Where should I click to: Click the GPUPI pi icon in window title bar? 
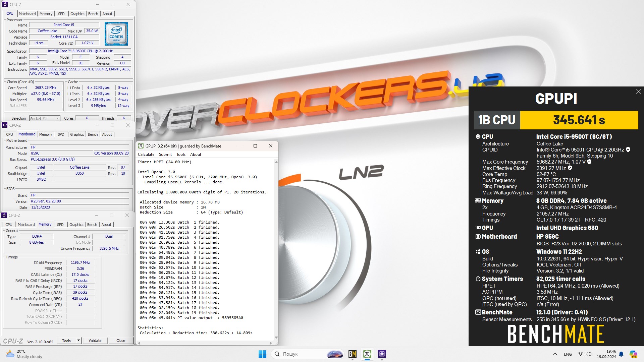point(141,146)
